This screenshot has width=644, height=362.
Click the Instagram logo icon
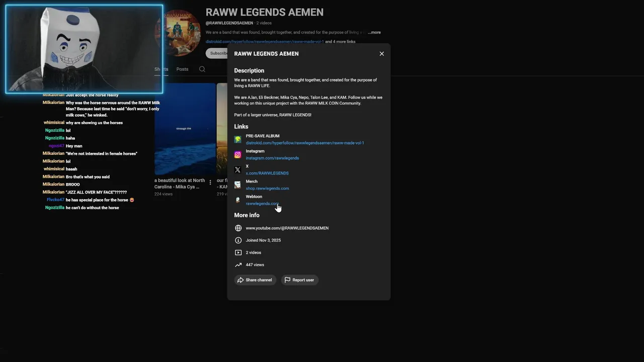pos(238,154)
